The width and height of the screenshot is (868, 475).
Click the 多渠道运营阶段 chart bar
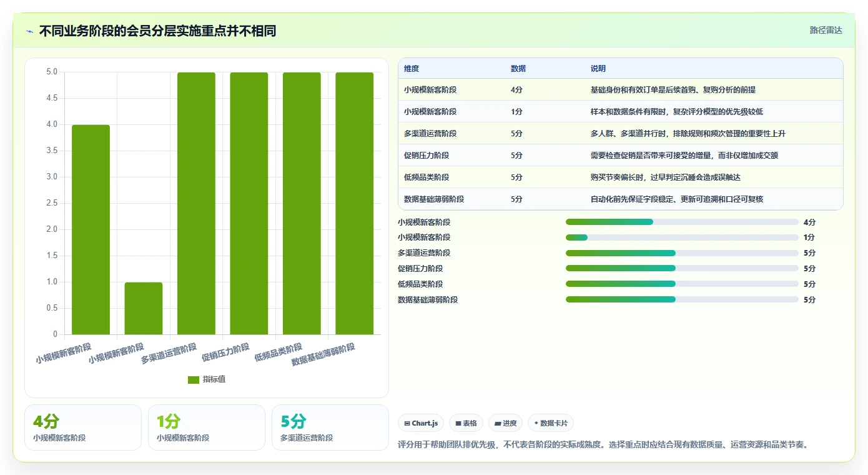[196, 203]
